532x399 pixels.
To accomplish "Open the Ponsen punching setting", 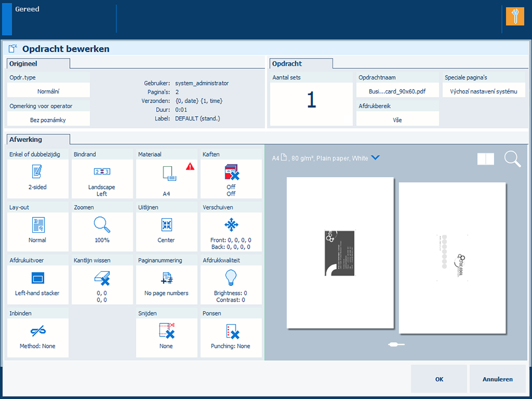I will point(230,336).
